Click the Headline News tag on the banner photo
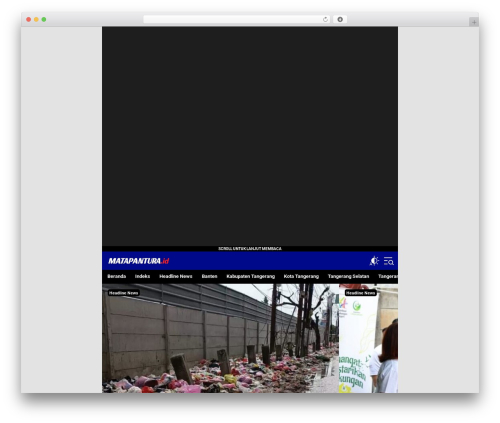This screenshot has height=423, width=500. (361, 293)
